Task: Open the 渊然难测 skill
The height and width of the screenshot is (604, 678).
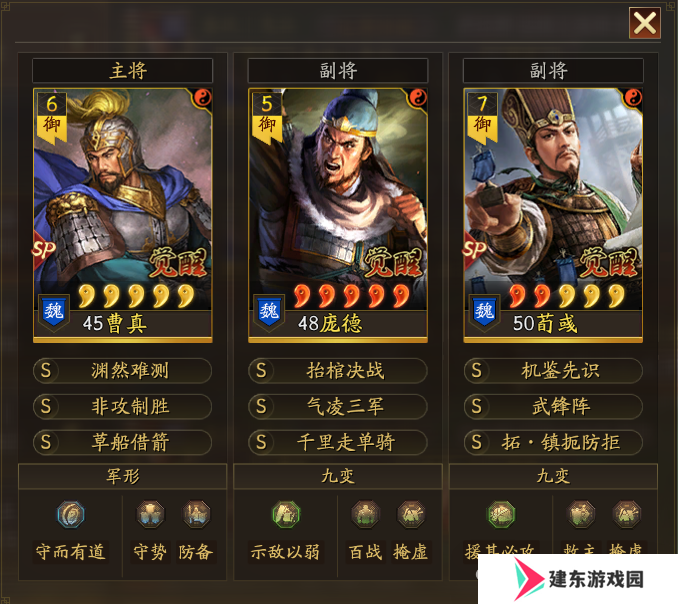Action: pos(122,371)
